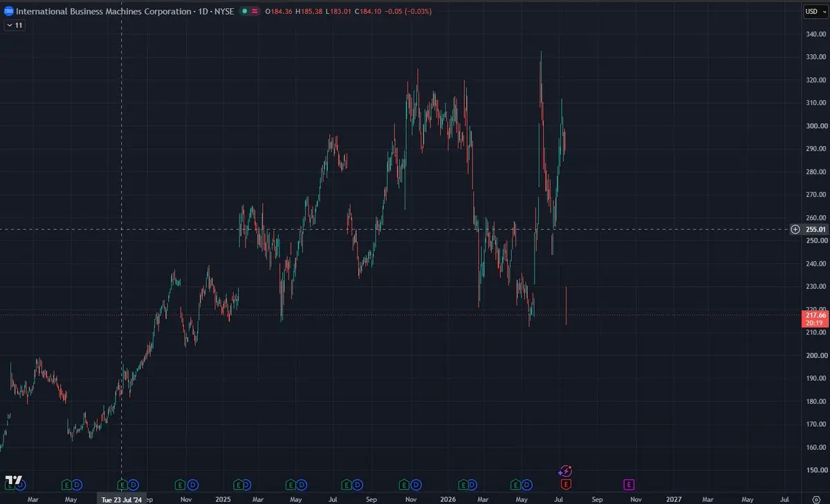This screenshot has height=504, width=830.
Task: Click the Tue 23 Jul '24 date label
Action: click(x=122, y=498)
